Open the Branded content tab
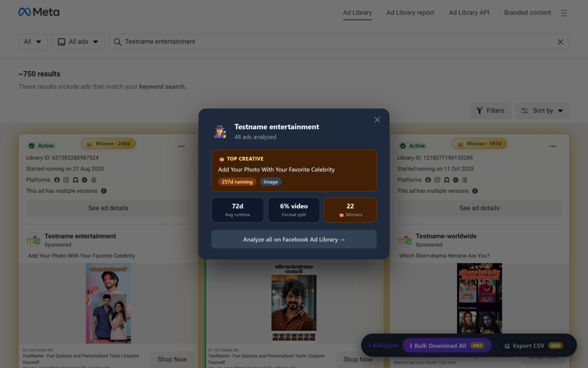588x368 pixels. (x=527, y=12)
